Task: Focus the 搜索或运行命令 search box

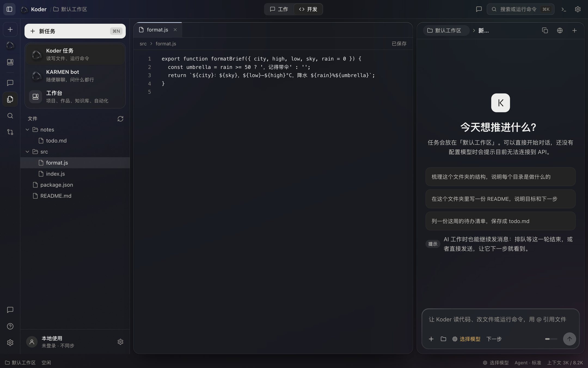Action: tap(520, 9)
